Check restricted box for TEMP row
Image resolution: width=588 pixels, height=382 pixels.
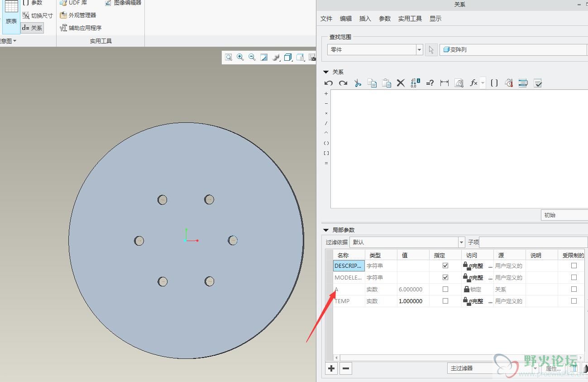pyautogui.click(x=574, y=301)
